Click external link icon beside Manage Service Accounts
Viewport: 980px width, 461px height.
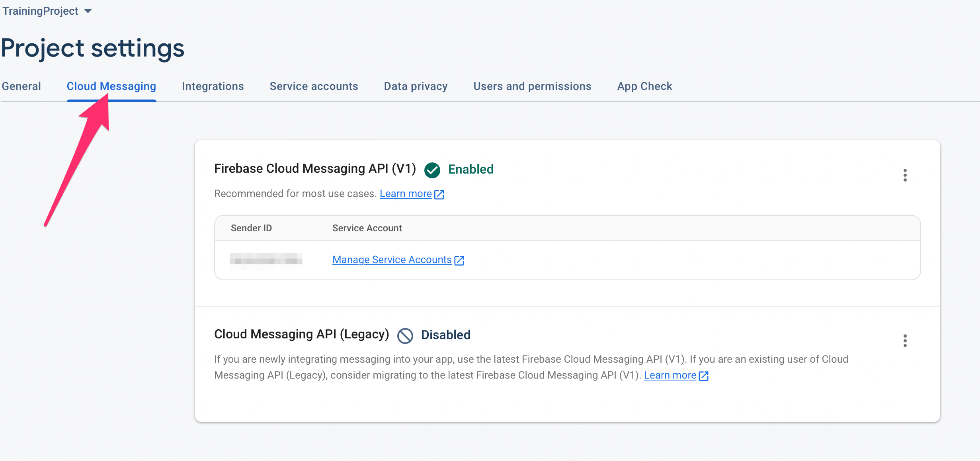459,260
